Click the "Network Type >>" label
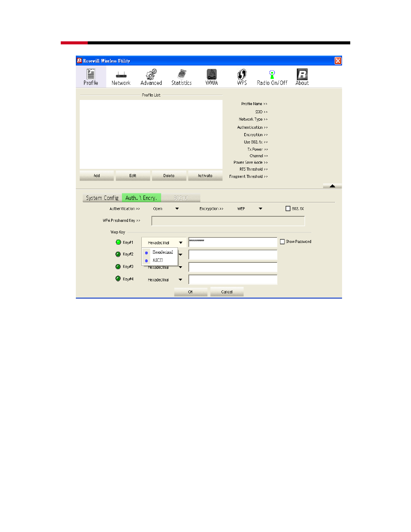411x532 pixels. (x=253, y=119)
